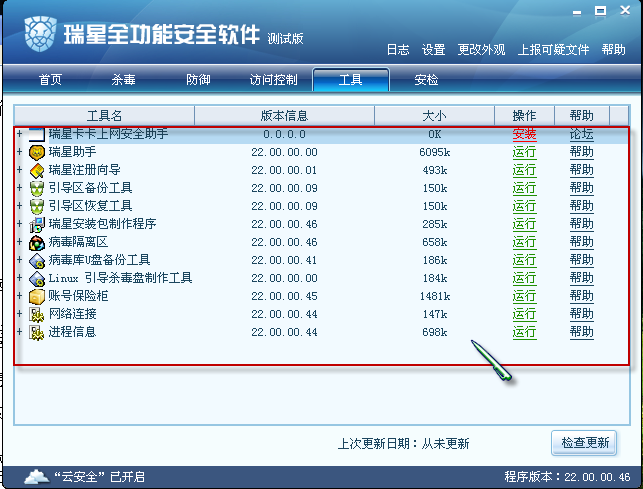Click the 程序版本：22.00.00.46 status text
The width and height of the screenshot is (643, 489).
[567, 477]
